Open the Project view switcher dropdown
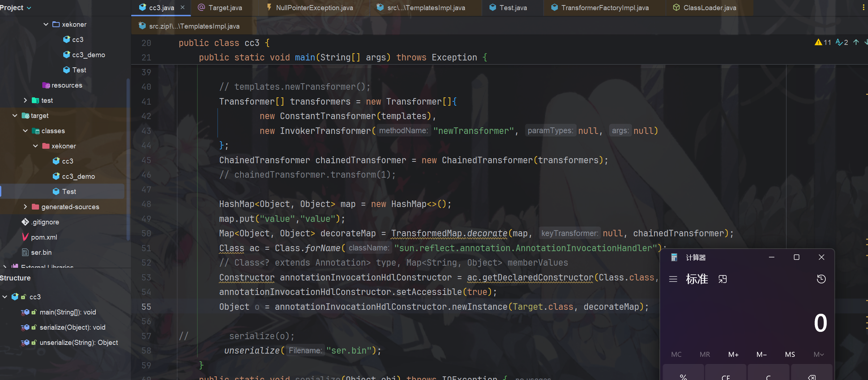Image resolution: width=868 pixels, height=380 pixels. click(29, 7)
